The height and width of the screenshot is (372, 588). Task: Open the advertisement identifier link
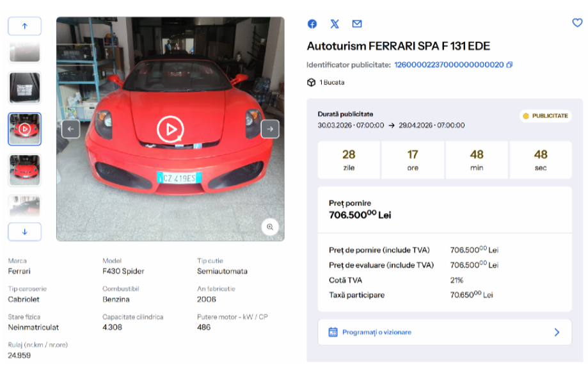(449, 65)
